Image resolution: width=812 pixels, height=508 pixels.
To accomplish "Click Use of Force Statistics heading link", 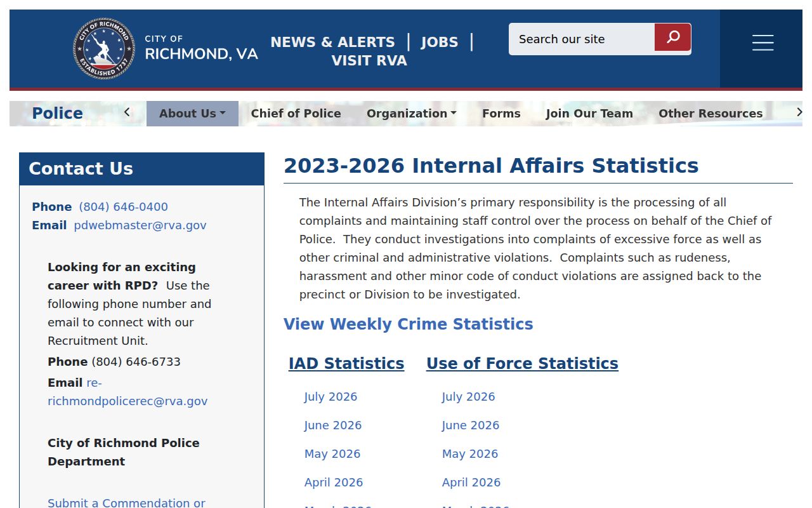I will tap(522, 363).
